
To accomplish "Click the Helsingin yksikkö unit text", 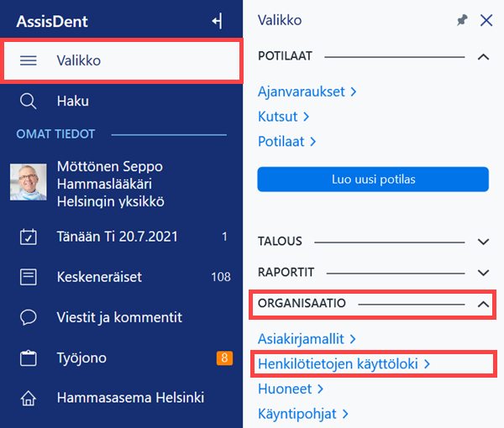I will (x=111, y=201).
